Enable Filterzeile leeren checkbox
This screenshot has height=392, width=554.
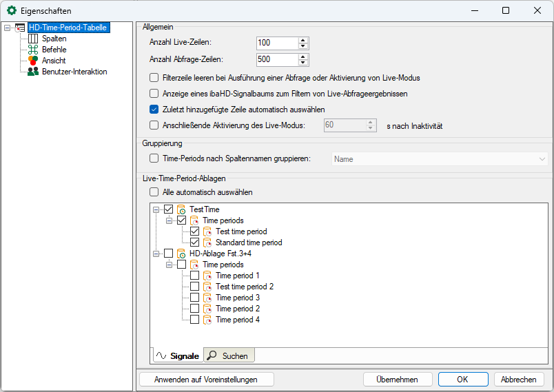click(154, 78)
